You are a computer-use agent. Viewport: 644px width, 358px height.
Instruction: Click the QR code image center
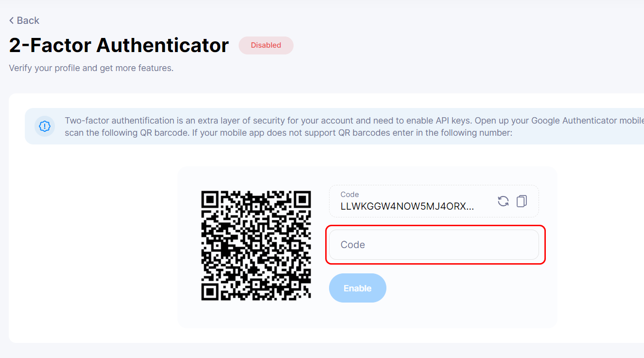pyautogui.click(x=256, y=246)
